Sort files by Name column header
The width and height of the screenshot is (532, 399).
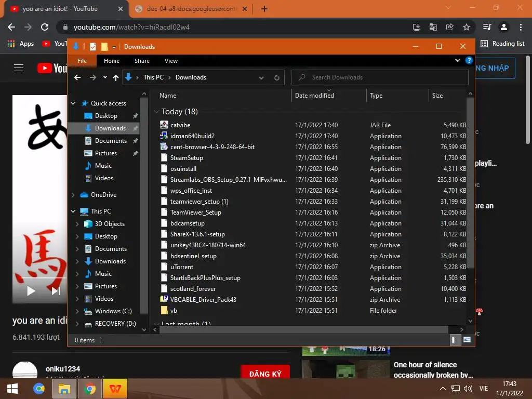(168, 96)
